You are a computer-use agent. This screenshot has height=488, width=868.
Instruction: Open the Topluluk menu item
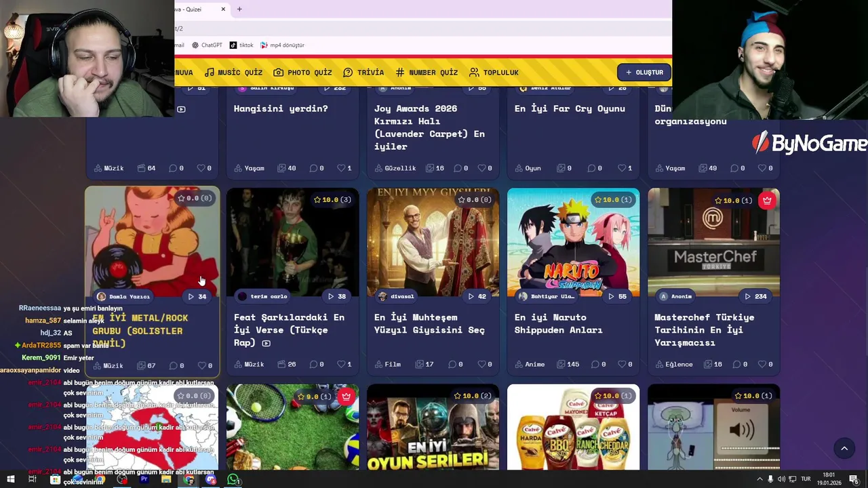point(494,73)
